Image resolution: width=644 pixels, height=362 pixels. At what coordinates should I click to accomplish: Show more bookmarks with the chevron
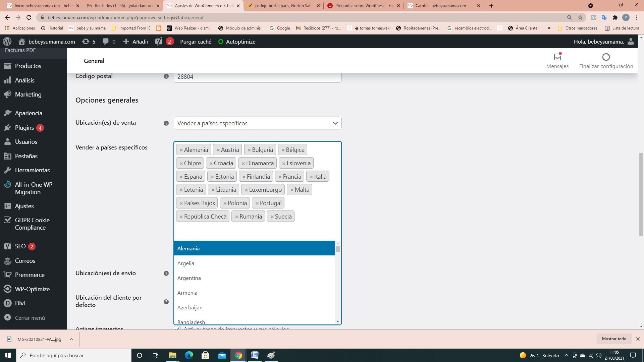point(549,28)
